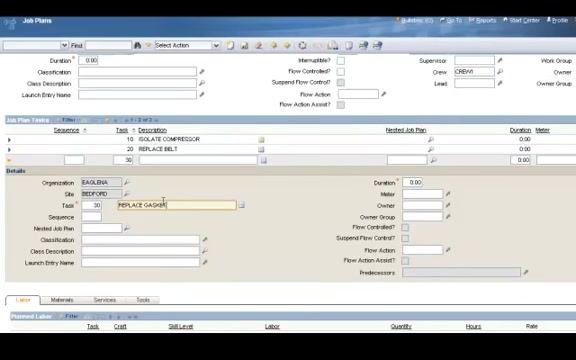The height and width of the screenshot is (360, 576).
Task: Click the lookup icon beside Supervisor field
Action: coord(500,60)
